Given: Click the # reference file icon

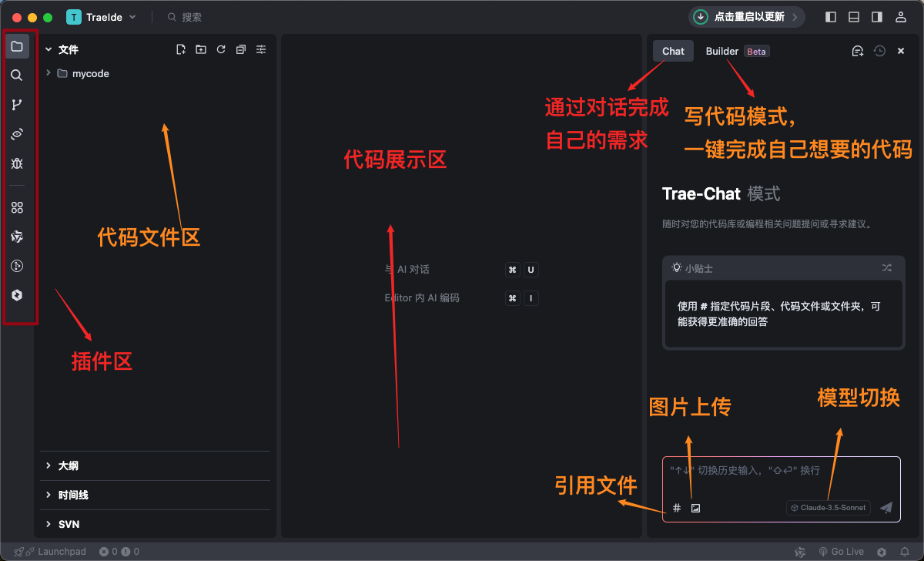Looking at the screenshot, I should pyautogui.click(x=677, y=508).
